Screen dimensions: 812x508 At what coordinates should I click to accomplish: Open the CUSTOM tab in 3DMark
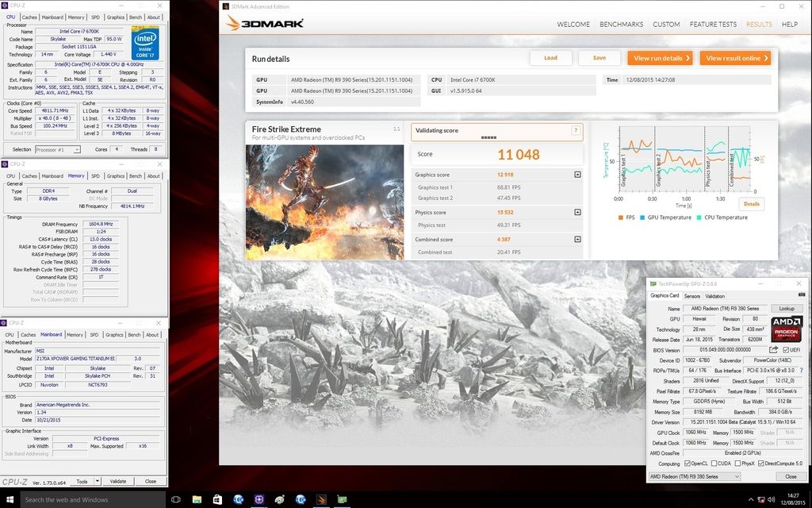(666, 25)
